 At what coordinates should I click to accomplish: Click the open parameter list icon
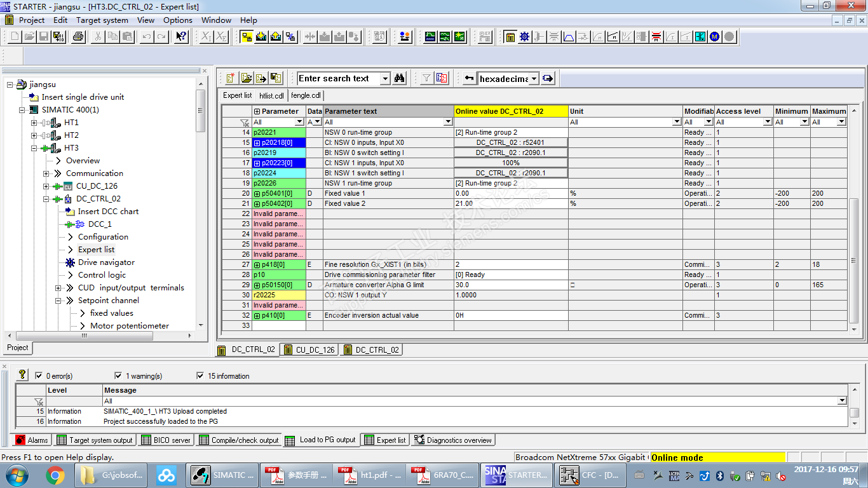pyautogui.click(x=246, y=78)
